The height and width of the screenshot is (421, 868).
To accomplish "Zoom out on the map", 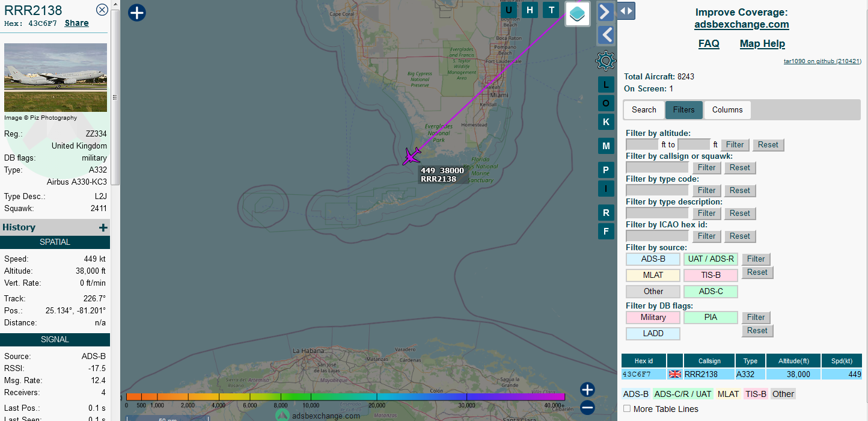I will click(x=587, y=408).
